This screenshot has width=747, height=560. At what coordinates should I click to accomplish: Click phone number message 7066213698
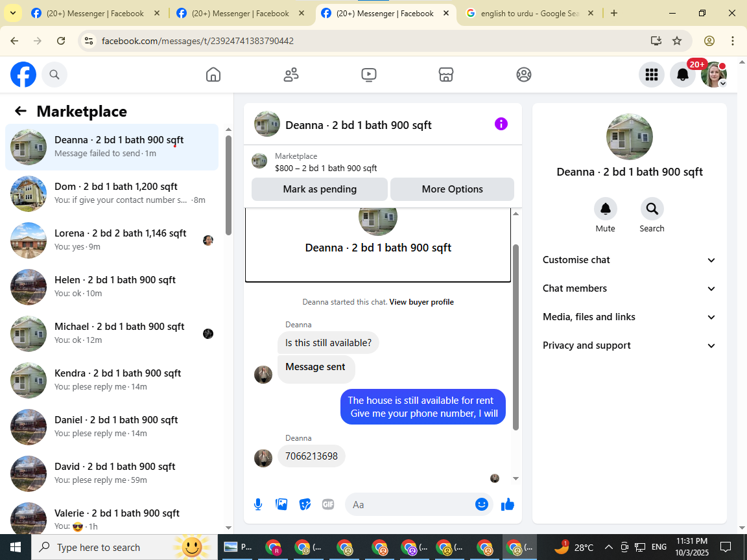click(x=311, y=456)
